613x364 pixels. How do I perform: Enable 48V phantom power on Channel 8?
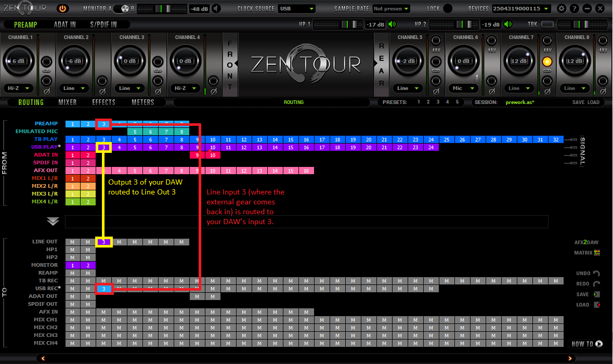click(x=603, y=40)
